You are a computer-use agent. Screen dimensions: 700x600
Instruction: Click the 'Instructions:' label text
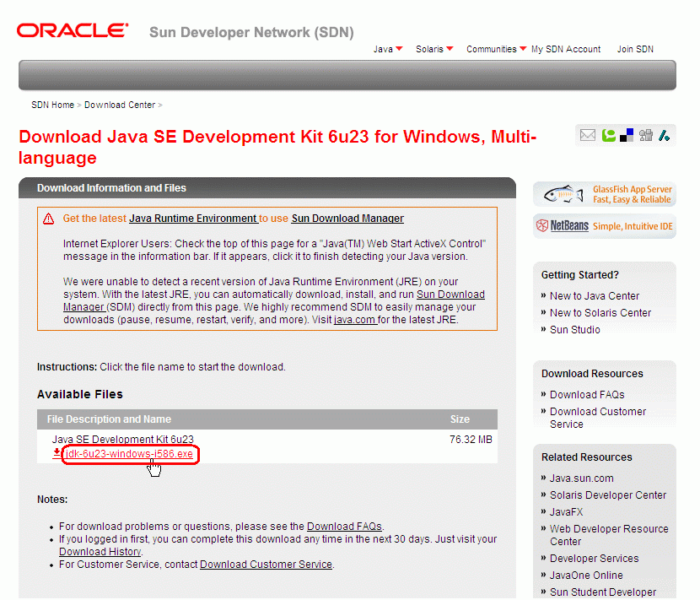click(x=67, y=367)
